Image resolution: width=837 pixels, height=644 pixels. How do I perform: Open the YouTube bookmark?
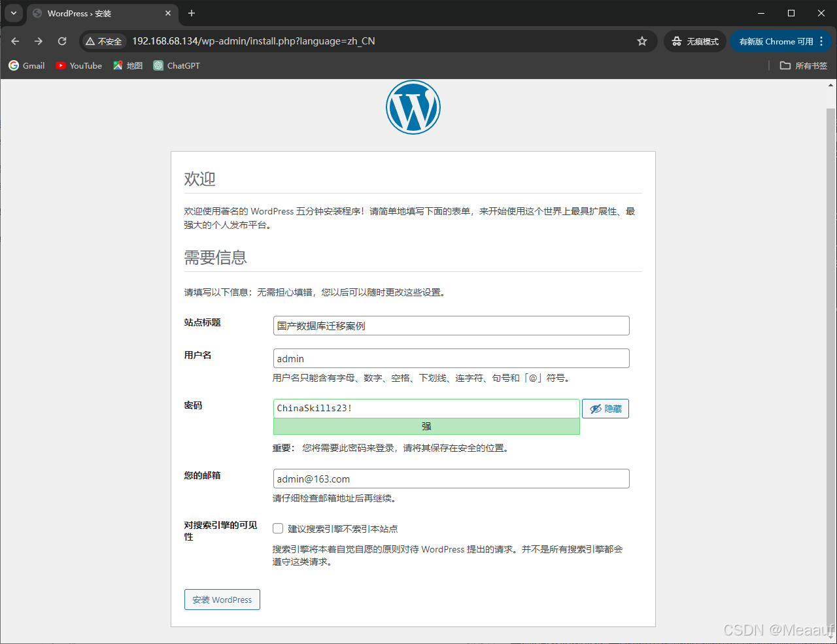point(79,65)
